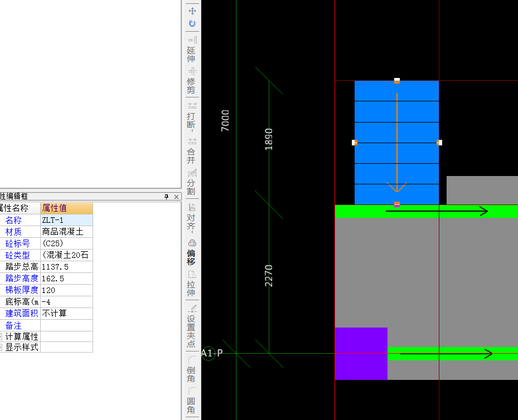518x420 pixels.
Task: Select the upper green beam element
Action: coord(427,211)
